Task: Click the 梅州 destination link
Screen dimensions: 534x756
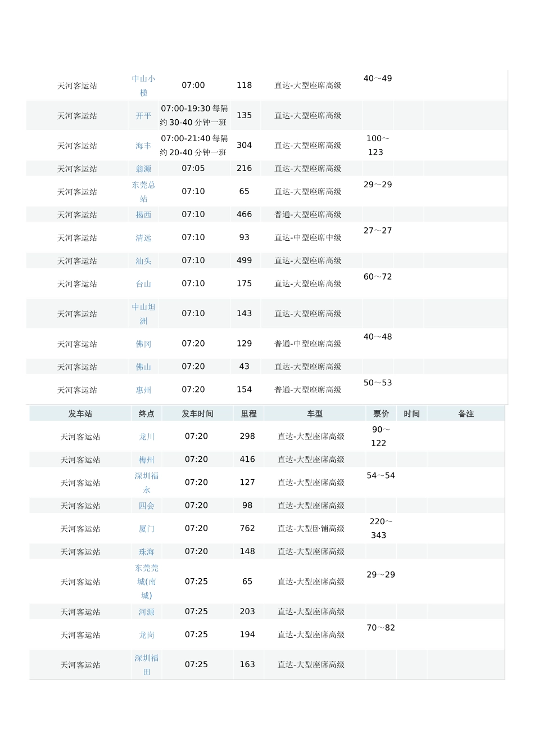Action: point(147,460)
